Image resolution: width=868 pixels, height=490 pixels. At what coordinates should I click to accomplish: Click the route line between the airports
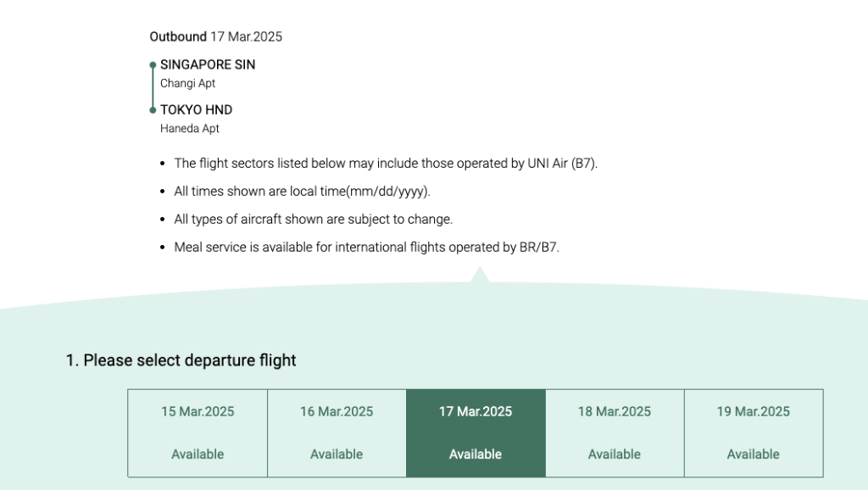153,87
